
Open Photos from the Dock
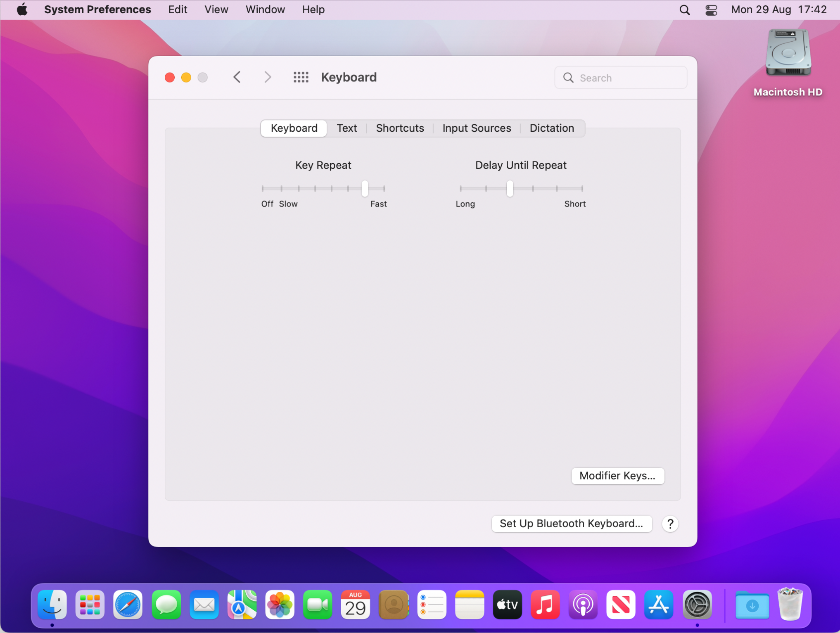280,605
